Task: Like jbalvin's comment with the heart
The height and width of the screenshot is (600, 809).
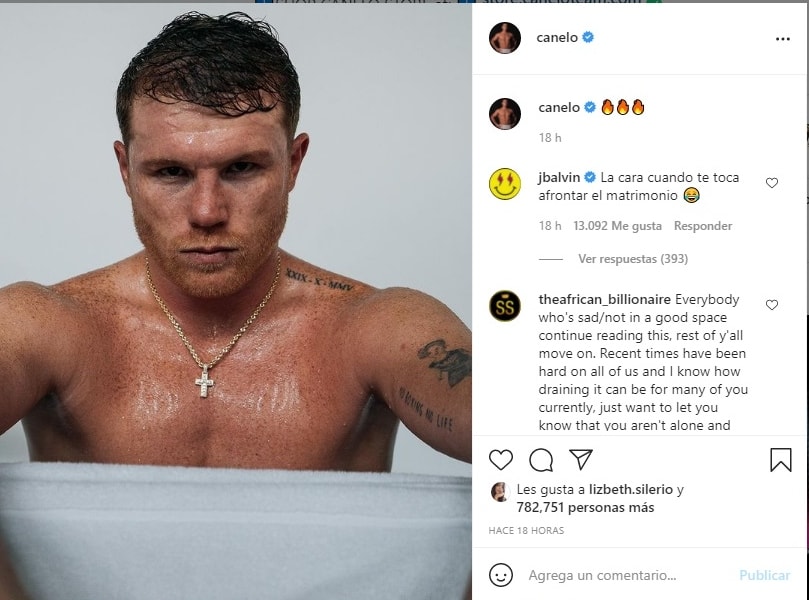Action: coord(772,183)
